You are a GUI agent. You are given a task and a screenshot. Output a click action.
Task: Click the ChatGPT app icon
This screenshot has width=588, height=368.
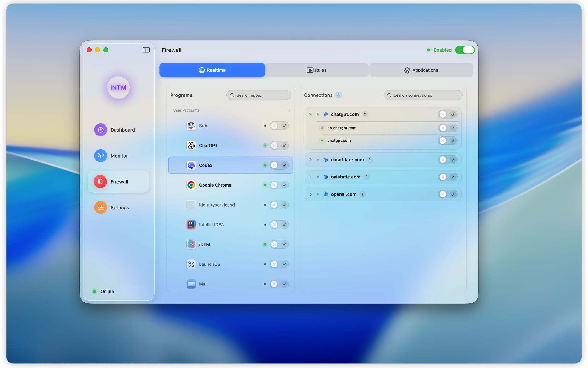click(x=191, y=145)
